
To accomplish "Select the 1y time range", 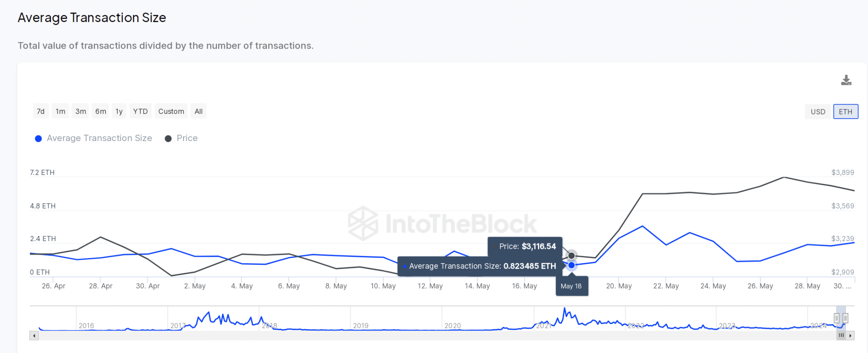I will (x=119, y=111).
